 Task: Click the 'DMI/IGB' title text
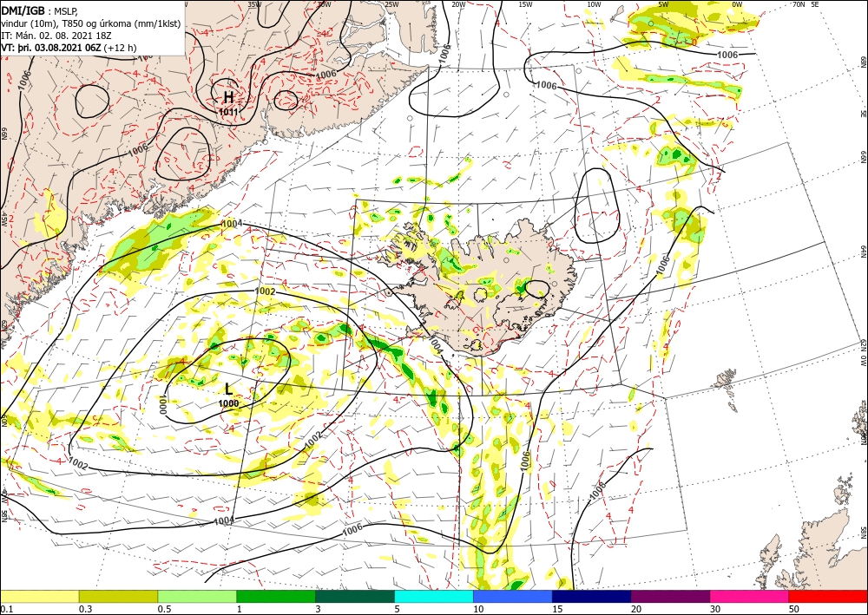coord(23,10)
